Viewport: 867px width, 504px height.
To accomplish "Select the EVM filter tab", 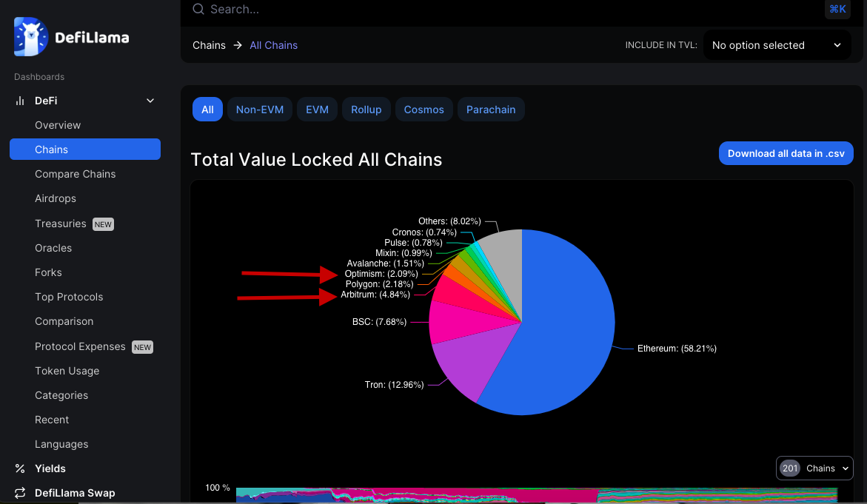I will click(x=318, y=110).
